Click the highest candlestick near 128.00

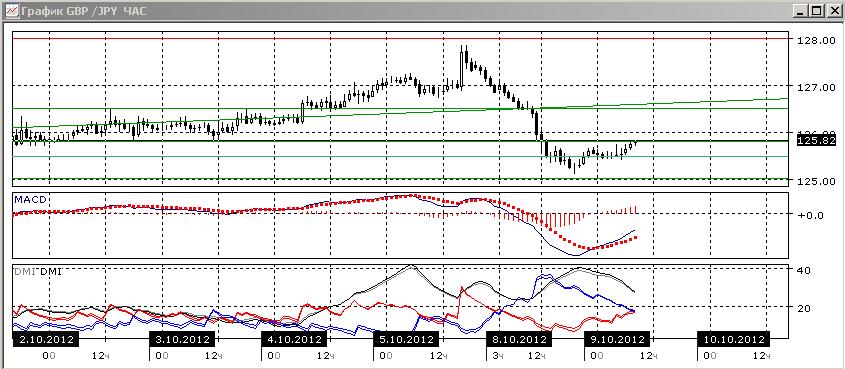click(x=462, y=62)
